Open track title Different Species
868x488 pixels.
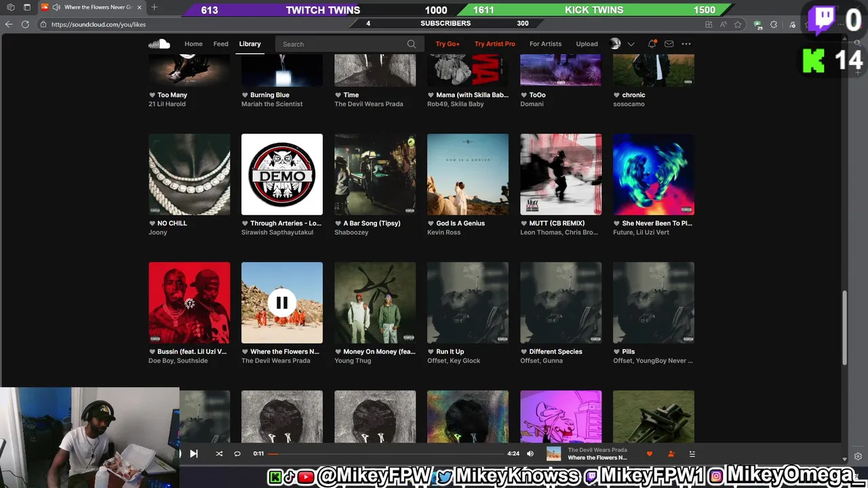coord(555,352)
